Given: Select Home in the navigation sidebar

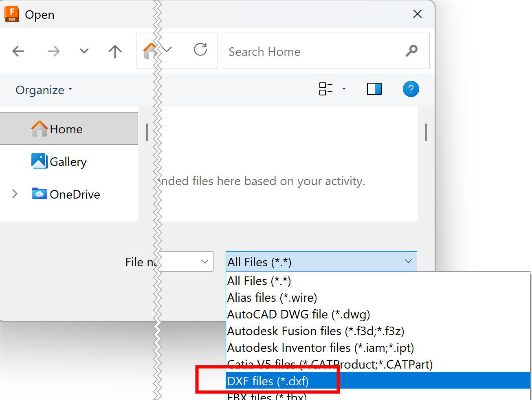Looking at the screenshot, I should click(66, 129).
